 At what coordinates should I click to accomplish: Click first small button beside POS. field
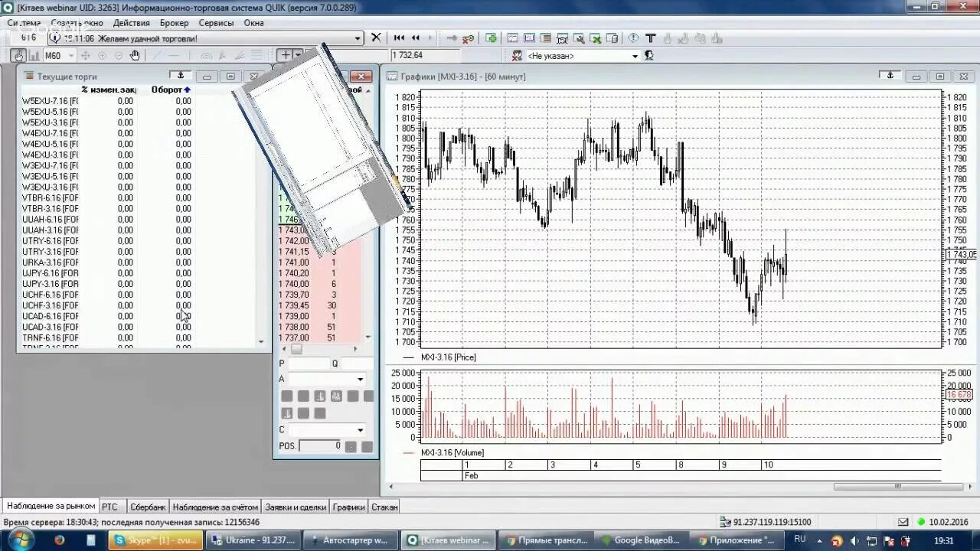tap(351, 446)
